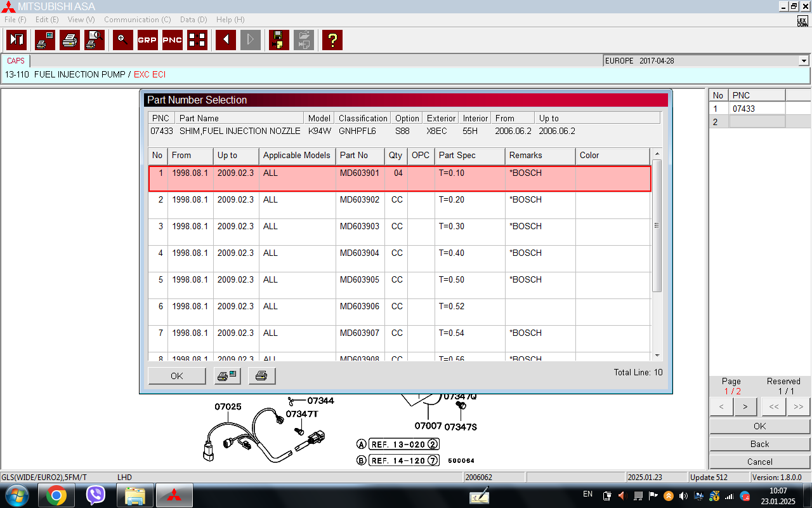The image size is (812, 508).
Task: Go back with the left arrow toolbar icon
Action: pos(225,40)
